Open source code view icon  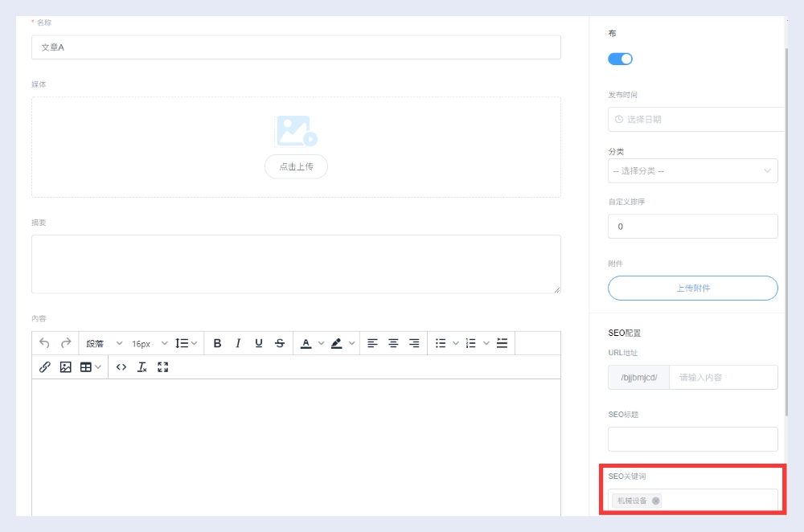tap(121, 367)
